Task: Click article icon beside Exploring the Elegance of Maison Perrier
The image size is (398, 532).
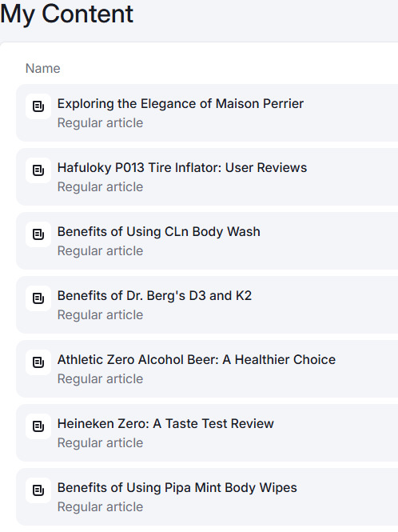Action: tap(38, 106)
